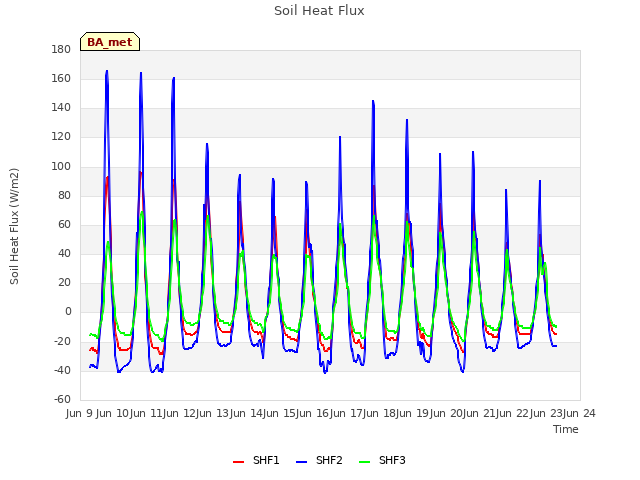Click the Jun 13 x-axis tick label
This screenshot has height=480, width=640.
pos(210,413)
